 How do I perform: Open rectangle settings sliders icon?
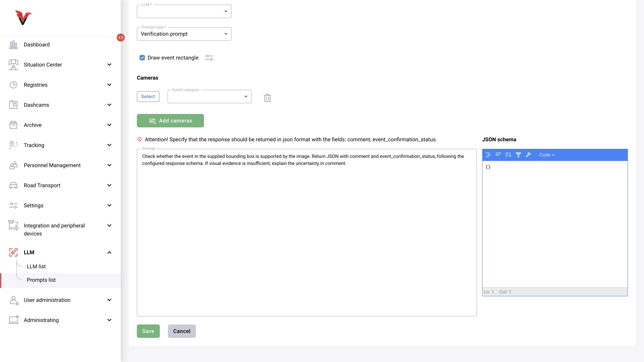[209, 58]
